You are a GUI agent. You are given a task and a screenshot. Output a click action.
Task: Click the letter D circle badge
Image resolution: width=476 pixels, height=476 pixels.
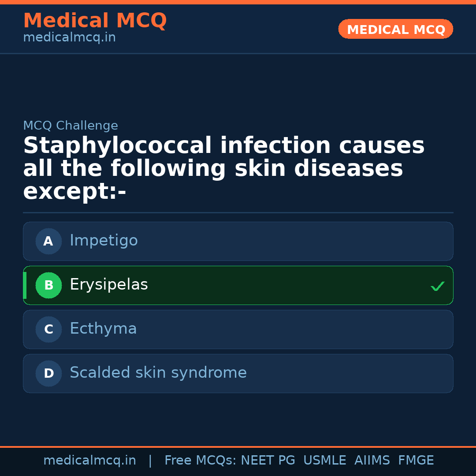click(x=48, y=373)
